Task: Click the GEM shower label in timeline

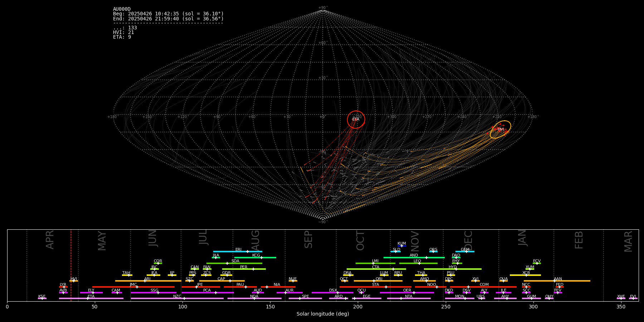Action: click(465, 250)
